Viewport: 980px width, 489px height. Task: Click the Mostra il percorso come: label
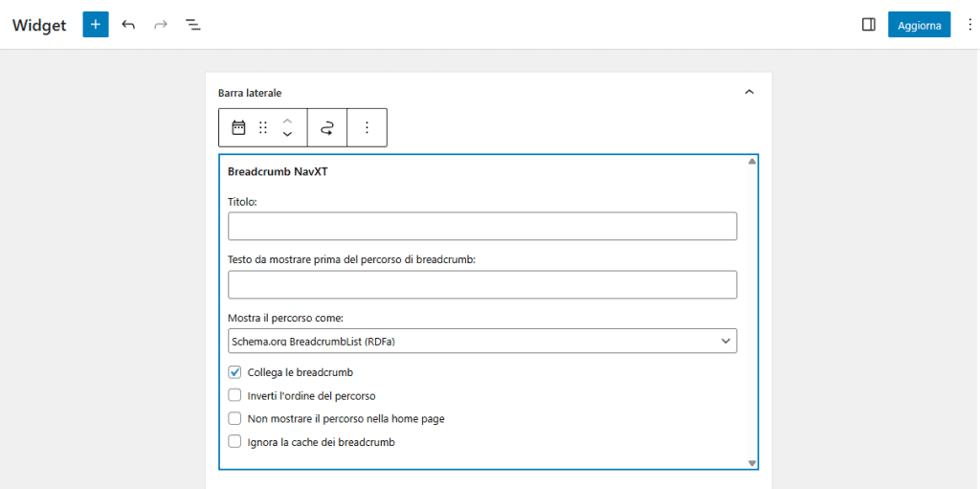point(285,319)
